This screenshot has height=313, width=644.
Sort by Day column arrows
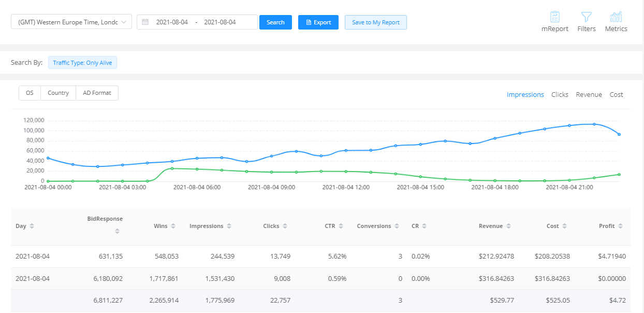click(x=32, y=226)
